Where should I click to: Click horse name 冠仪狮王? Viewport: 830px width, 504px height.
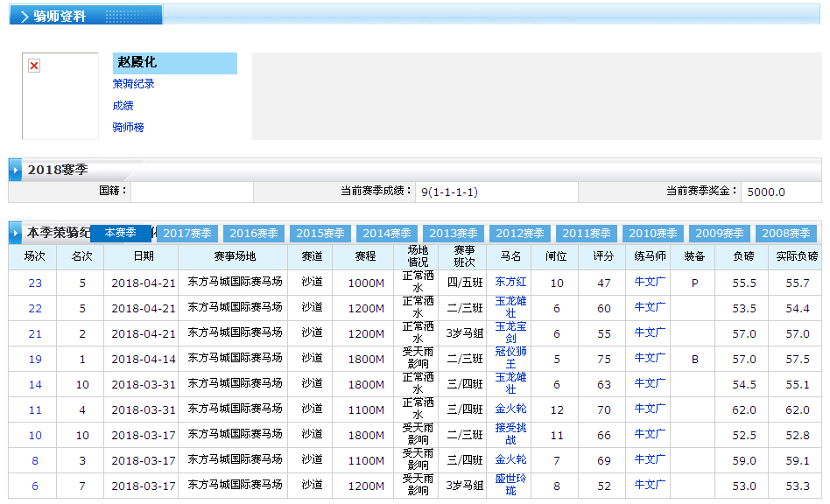coord(510,358)
